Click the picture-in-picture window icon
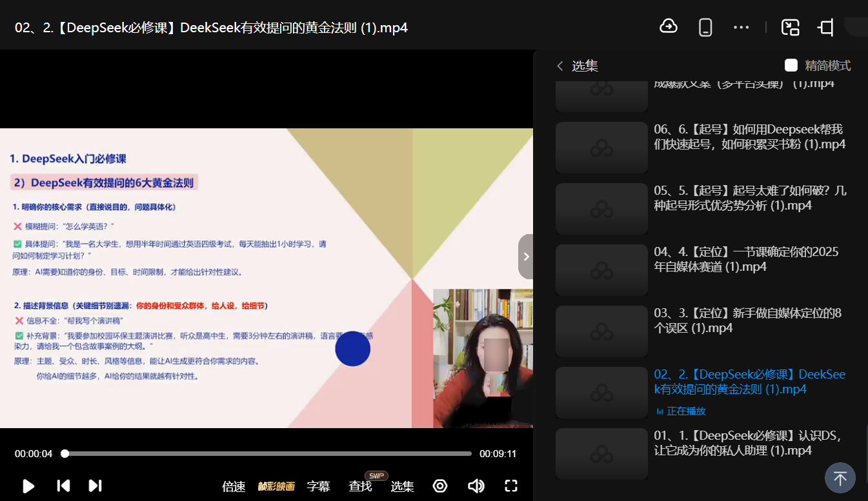Viewport: 868px width, 501px height. pos(791,27)
